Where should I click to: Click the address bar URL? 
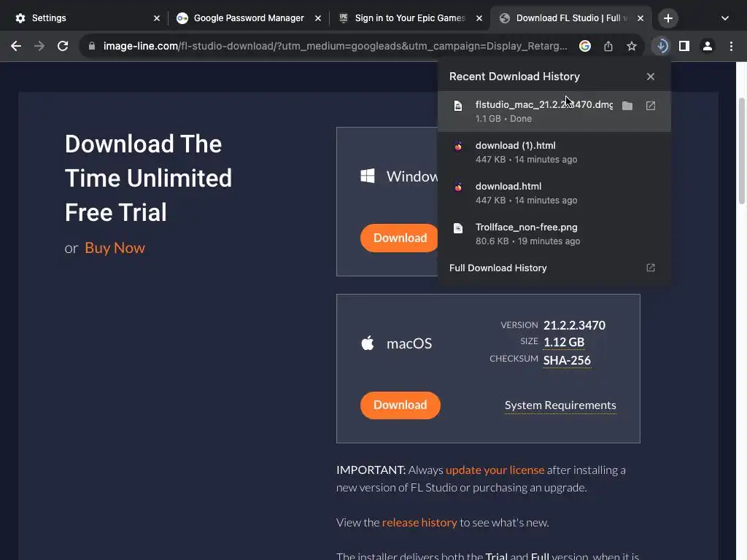335,46
